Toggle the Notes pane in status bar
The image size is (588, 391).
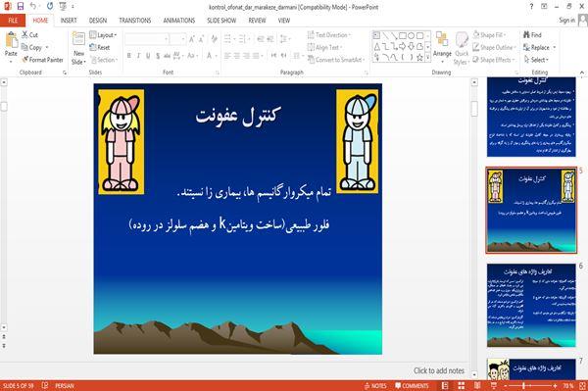click(375, 386)
